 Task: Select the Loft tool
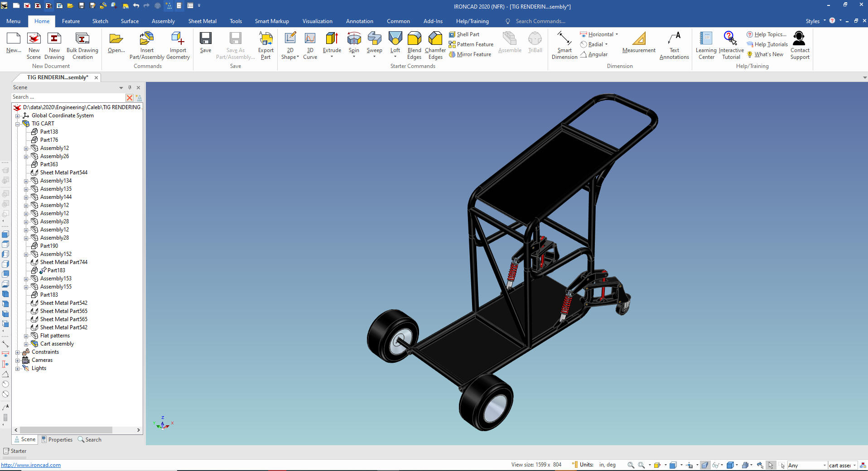coord(395,39)
